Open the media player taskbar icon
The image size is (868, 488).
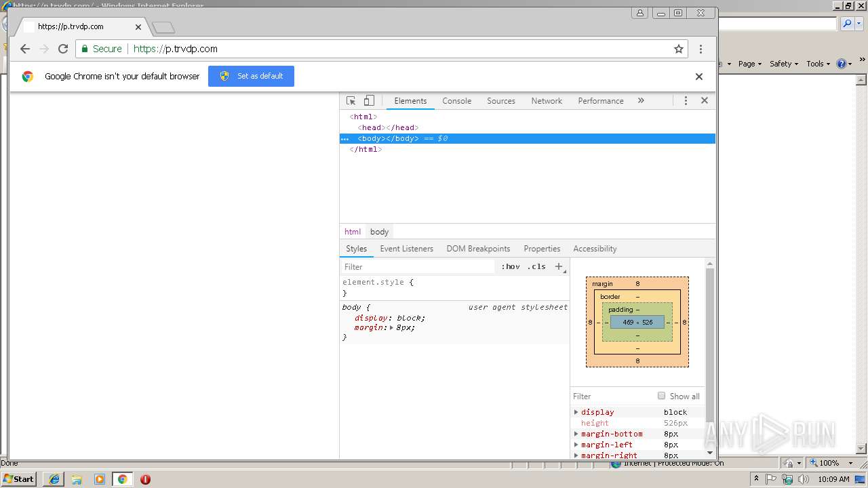(x=100, y=479)
